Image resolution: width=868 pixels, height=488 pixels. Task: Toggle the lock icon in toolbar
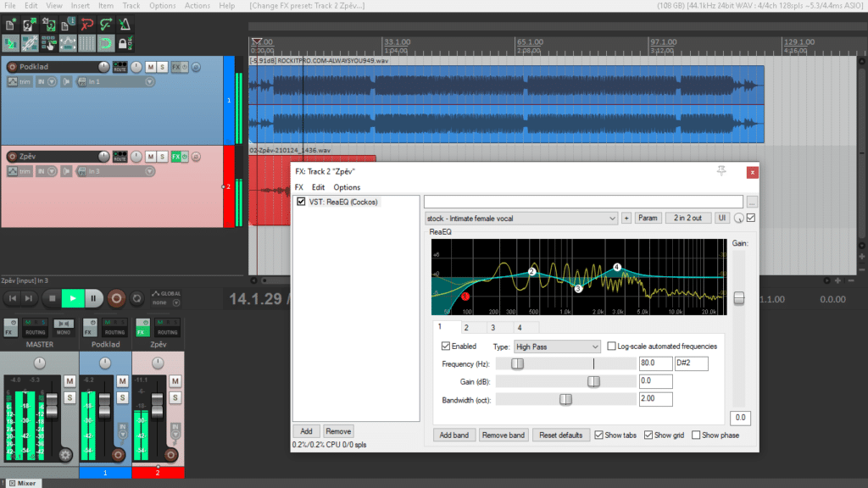pyautogui.click(x=125, y=43)
